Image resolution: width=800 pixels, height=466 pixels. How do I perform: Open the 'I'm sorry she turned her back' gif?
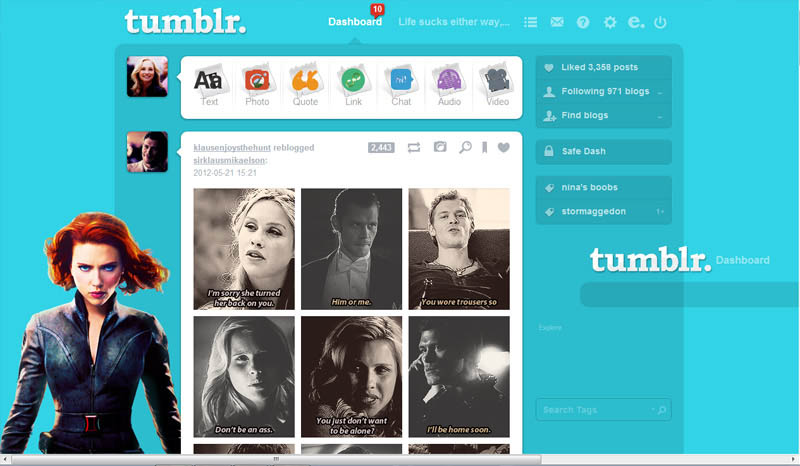point(244,249)
